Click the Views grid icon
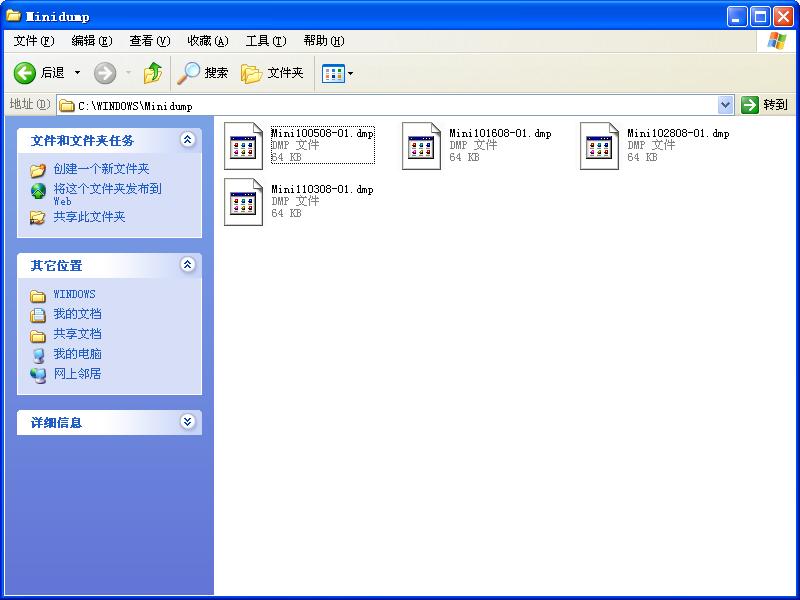Image resolution: width=800 pixels, height=600 pixels. pyautogui.click(x=333, y=73)
